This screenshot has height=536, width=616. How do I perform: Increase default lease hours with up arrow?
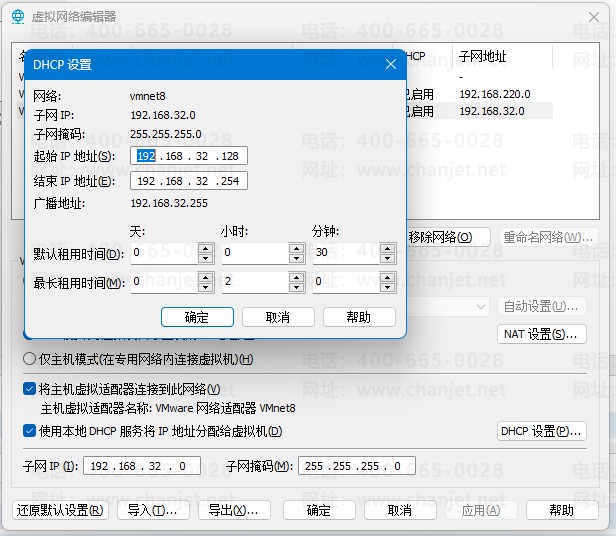(x=297, y=248)
